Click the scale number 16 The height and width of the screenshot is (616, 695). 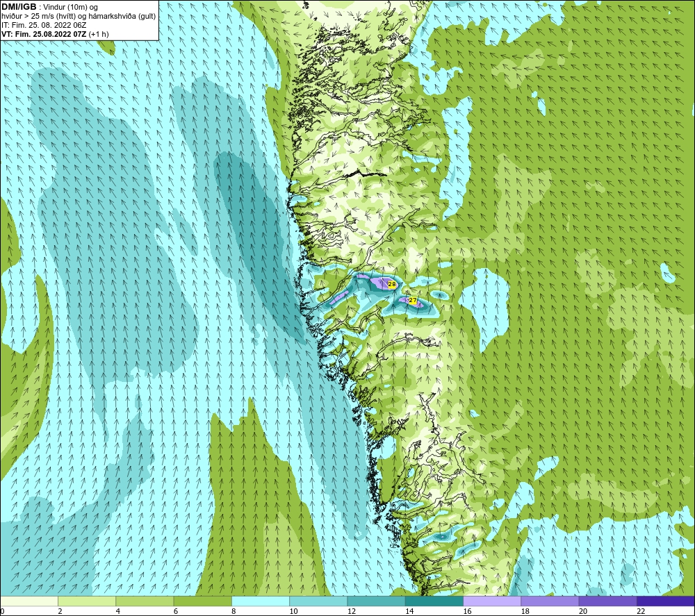[467, 611]
